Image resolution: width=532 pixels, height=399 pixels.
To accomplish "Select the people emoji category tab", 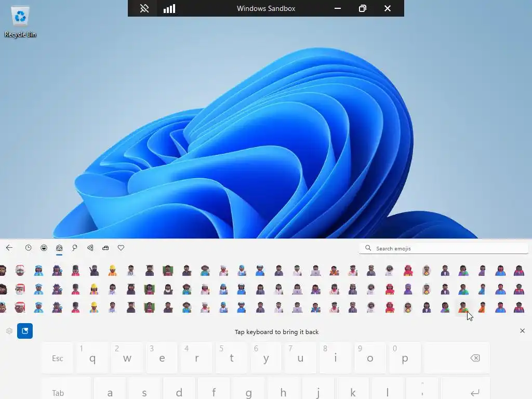I will tap(59, 248).
